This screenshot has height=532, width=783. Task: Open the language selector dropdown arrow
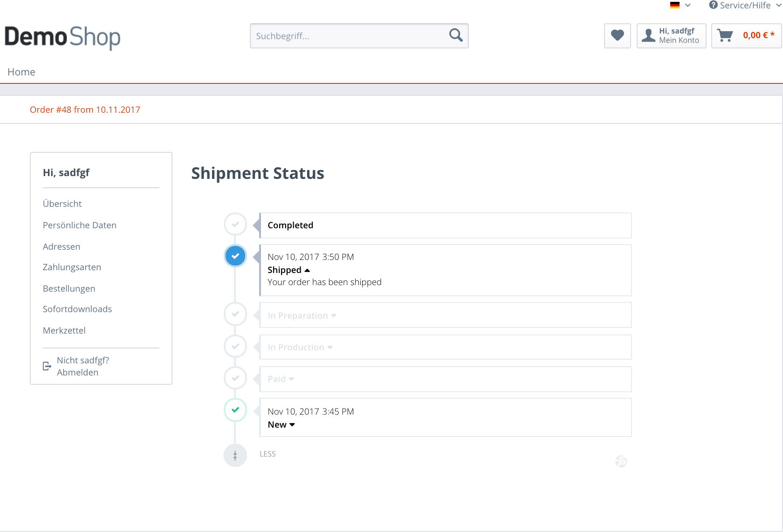click(688, 5)
